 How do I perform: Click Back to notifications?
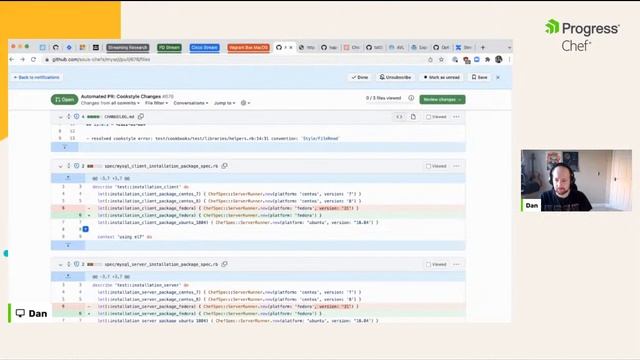(x=37, y=77)
